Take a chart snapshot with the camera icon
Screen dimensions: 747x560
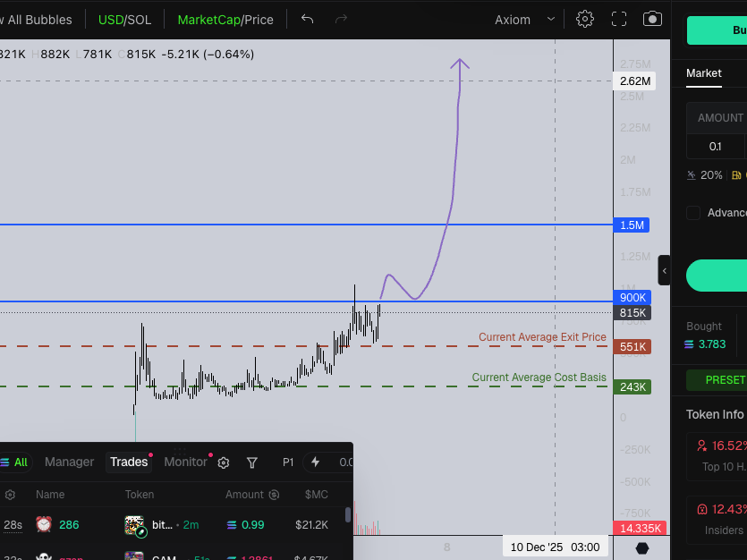tap(652, 19)
